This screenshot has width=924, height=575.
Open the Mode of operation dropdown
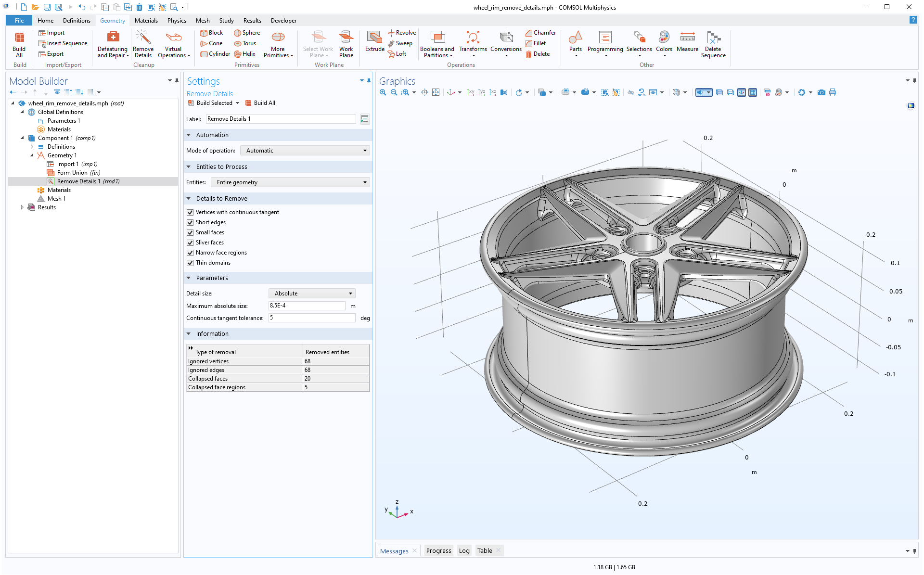[x=363, y=150]
